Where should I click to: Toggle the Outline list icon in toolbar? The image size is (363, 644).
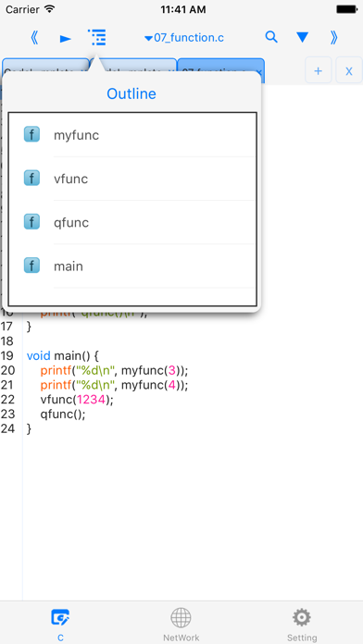pyautogui.click(x=97, y=37)
